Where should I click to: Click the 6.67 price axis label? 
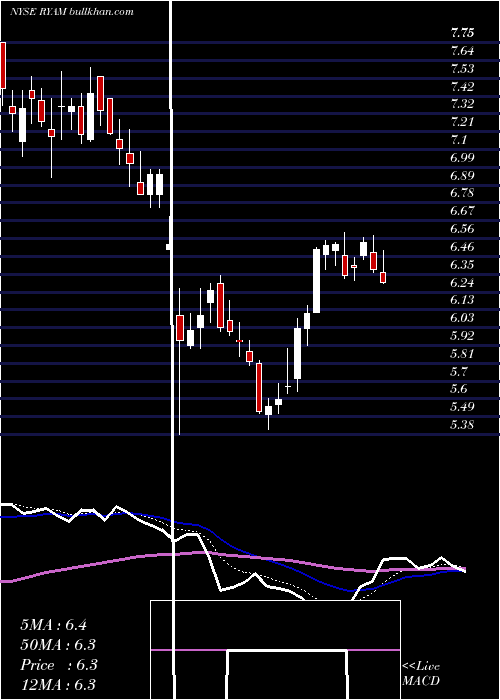click(x=462, y=211)
